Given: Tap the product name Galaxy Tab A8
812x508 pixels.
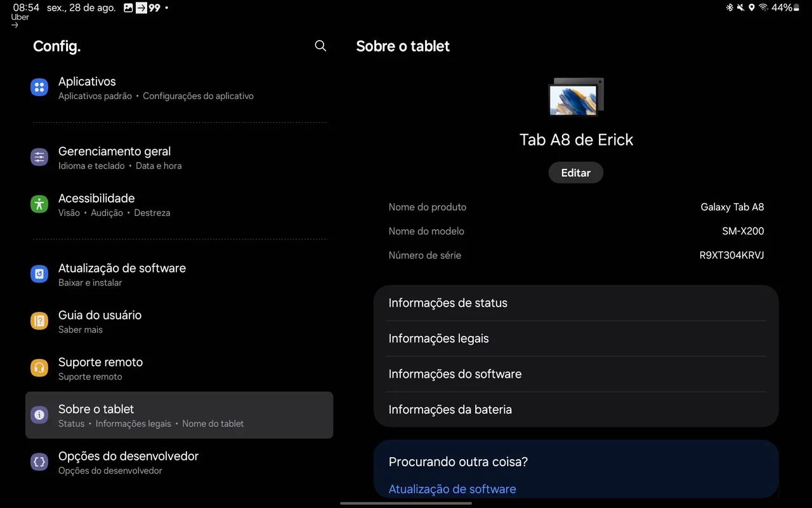Looking at the screenshot, I should coord(732,207).
